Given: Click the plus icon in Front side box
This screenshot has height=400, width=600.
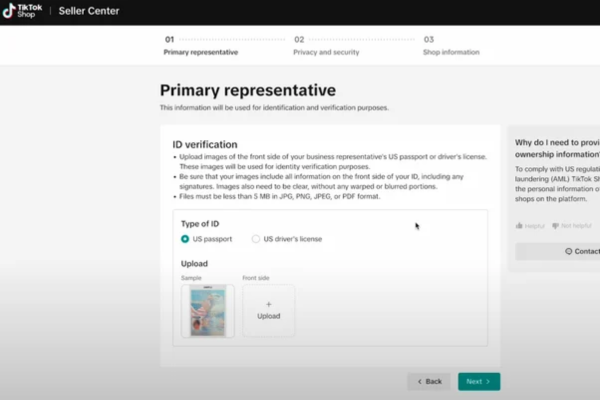Looking at the screenshot, I should point(269,304).
